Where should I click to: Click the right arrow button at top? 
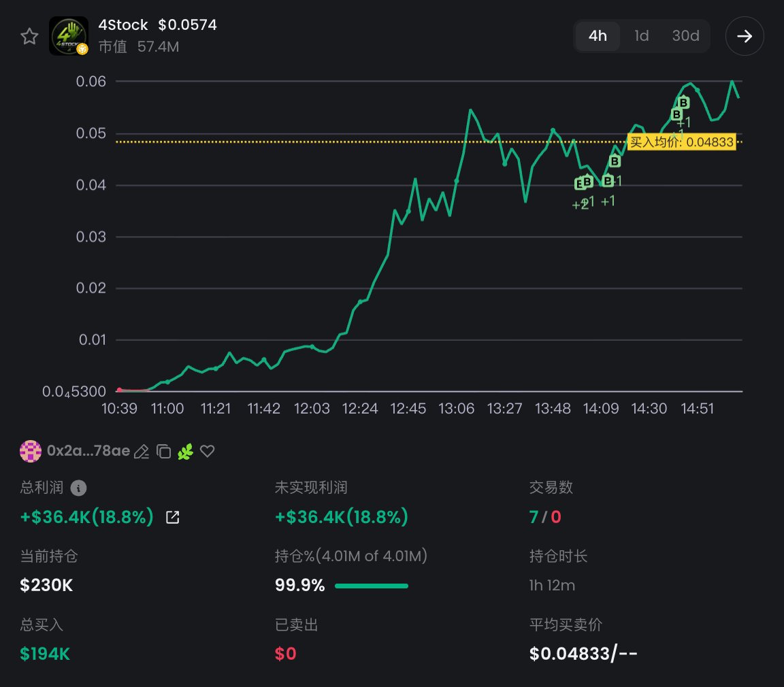[x=745, y=36]
